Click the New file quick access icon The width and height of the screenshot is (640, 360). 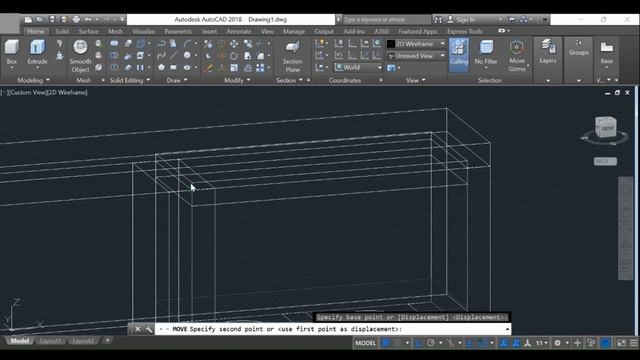coord(28,19)
